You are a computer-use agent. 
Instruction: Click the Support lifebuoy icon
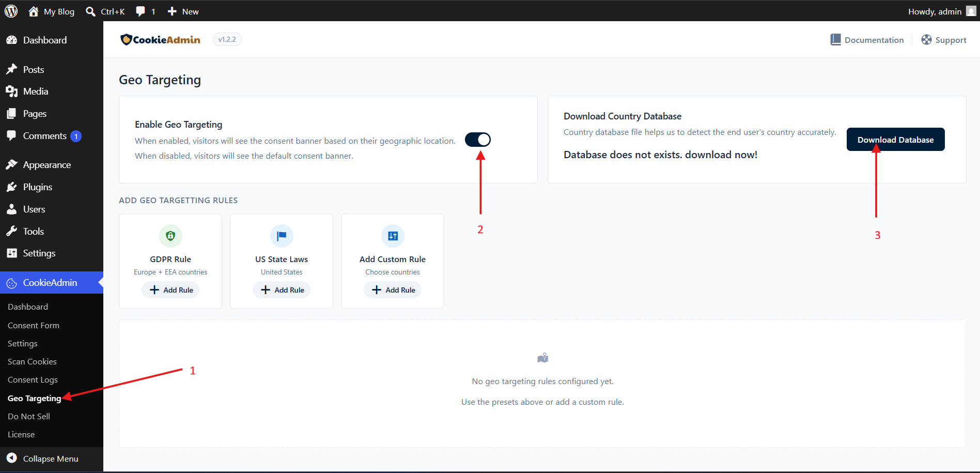(927, 40)
